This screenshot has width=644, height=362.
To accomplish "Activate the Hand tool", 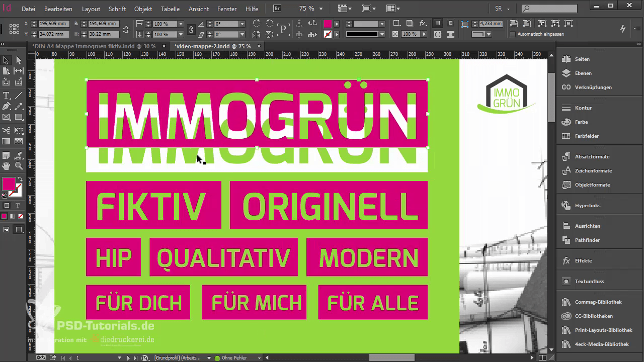I will [x=7, y=166].
